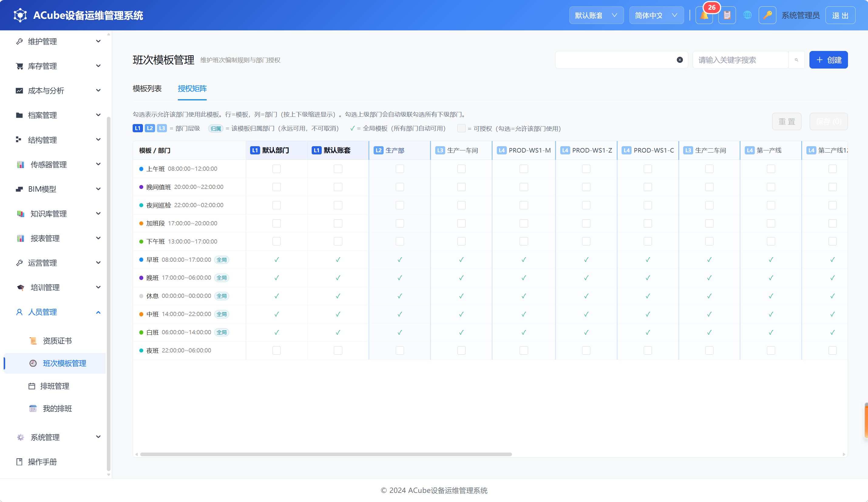Click the key icon beside 系统管理员

(767, 15)
